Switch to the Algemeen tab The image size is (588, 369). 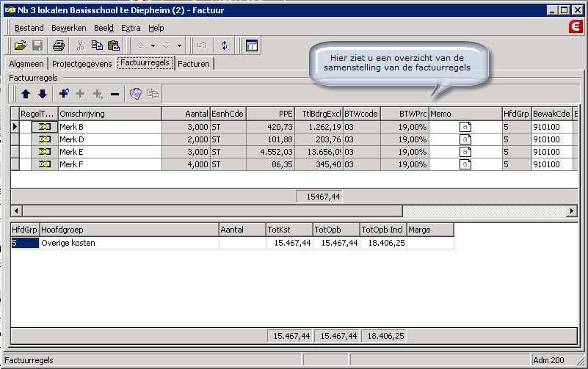tap(26, 64)
